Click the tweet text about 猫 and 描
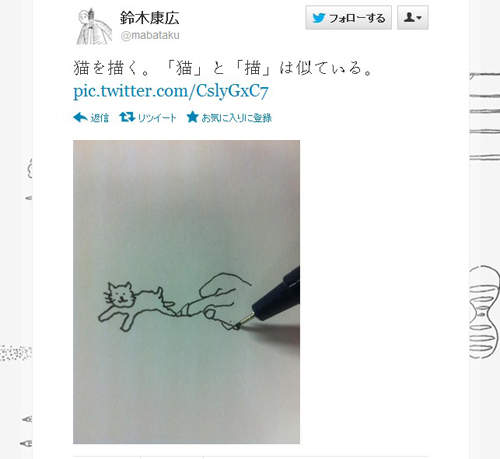 pyautogui.click(x=222, y=68)
